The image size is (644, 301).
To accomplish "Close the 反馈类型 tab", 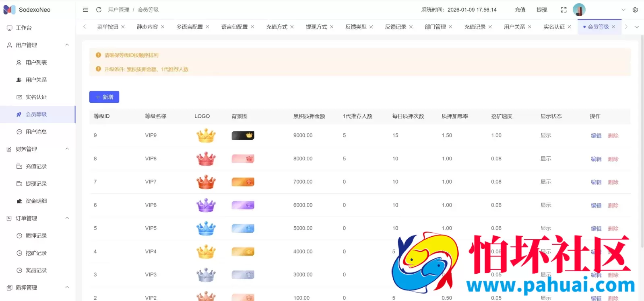I will tap(371, 27).
